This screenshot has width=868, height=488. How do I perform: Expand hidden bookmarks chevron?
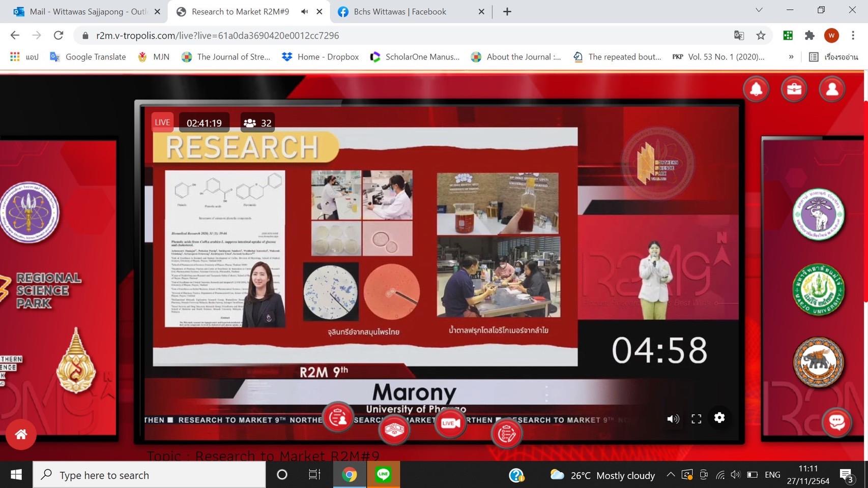791,57
